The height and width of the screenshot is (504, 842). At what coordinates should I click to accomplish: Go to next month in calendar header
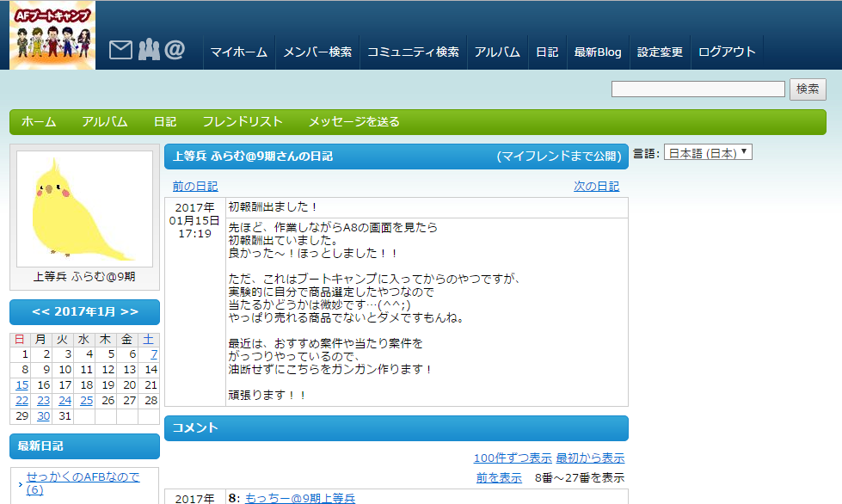129,311
